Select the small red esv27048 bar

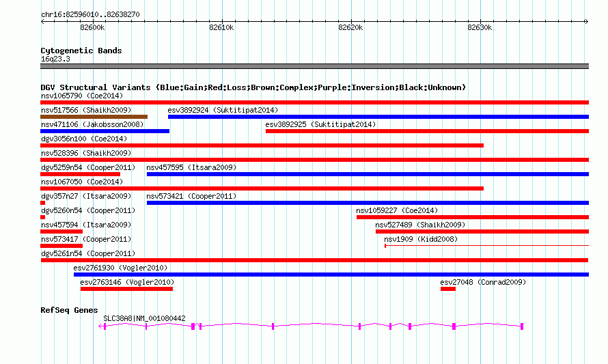coord(448,289)
